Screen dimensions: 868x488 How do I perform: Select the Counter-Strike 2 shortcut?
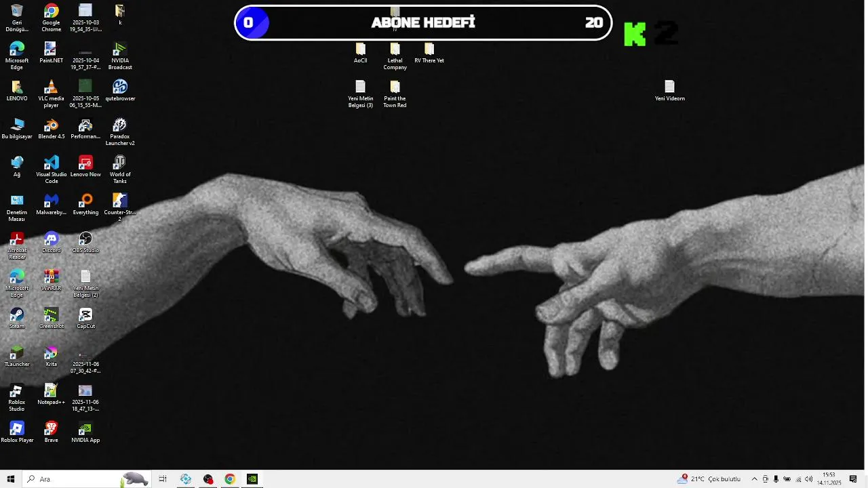click(x=120, y=208)
